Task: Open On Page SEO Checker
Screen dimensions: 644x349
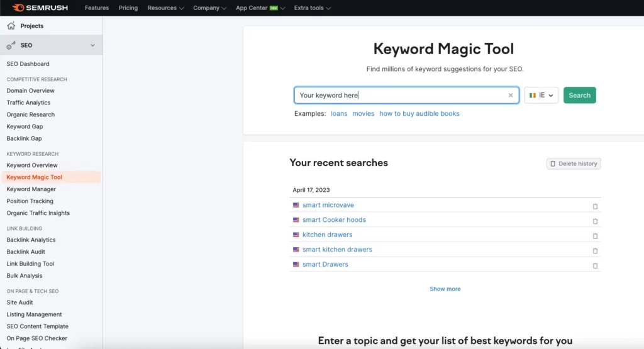Action: [37, 338]
